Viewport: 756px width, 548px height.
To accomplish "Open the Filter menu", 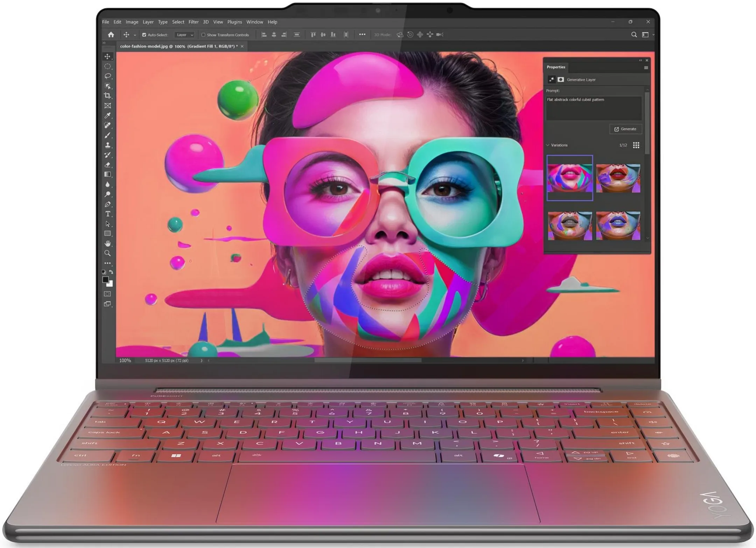I will pyautogui.click(x=193, y=22).
